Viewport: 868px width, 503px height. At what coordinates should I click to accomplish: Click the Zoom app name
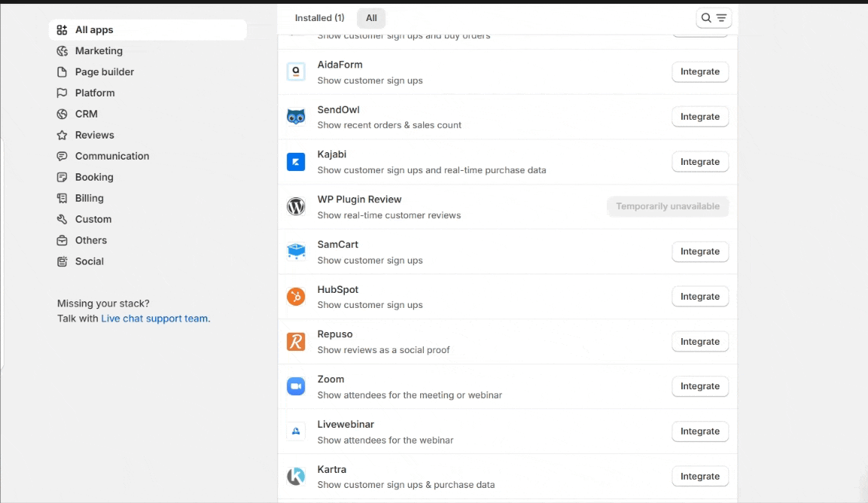point(330,380)
